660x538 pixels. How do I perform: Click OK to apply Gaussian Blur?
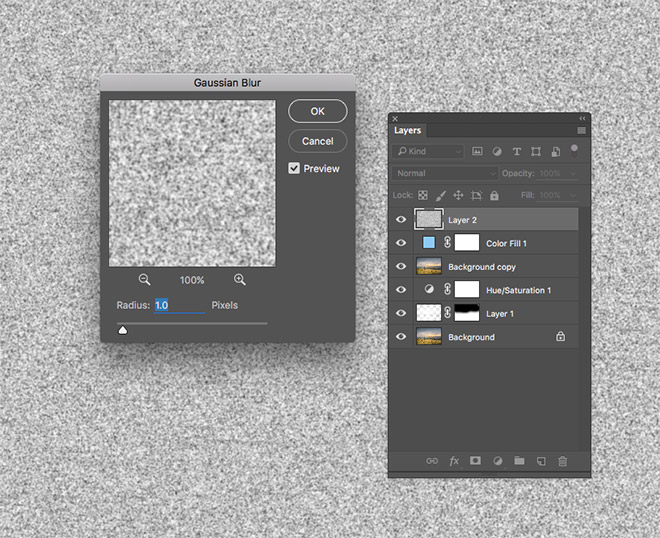[x=317, y=111]
